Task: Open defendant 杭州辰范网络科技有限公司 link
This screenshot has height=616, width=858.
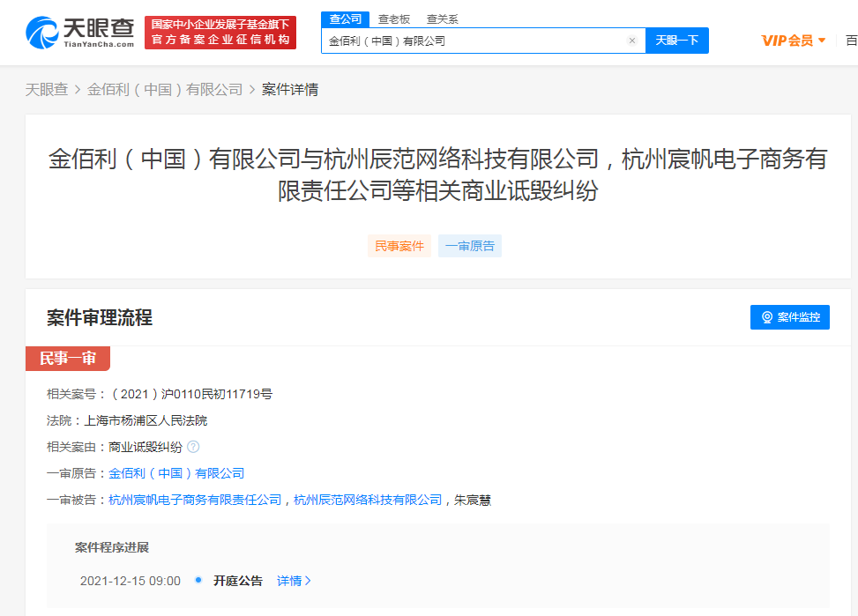Action: coord(368,500)
